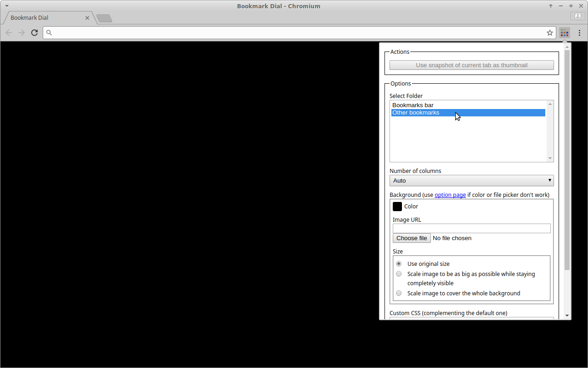Image resolution: width=588 pixels, height=368 pixels.
Task: Open the option page link
Action: tap(450, 195)
